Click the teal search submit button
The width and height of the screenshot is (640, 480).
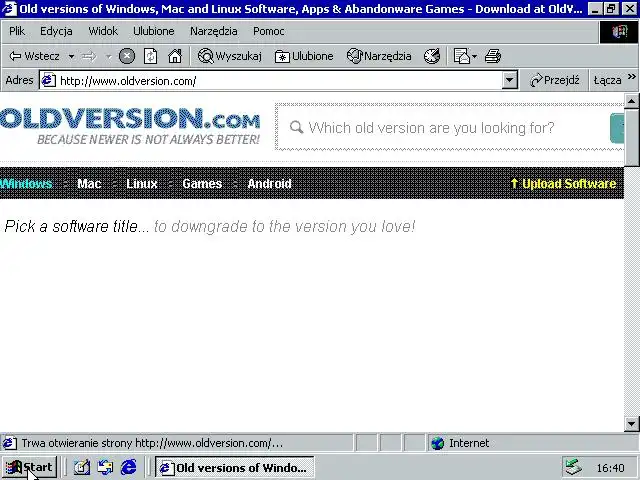pyautogui.click(x=617, y=128)
